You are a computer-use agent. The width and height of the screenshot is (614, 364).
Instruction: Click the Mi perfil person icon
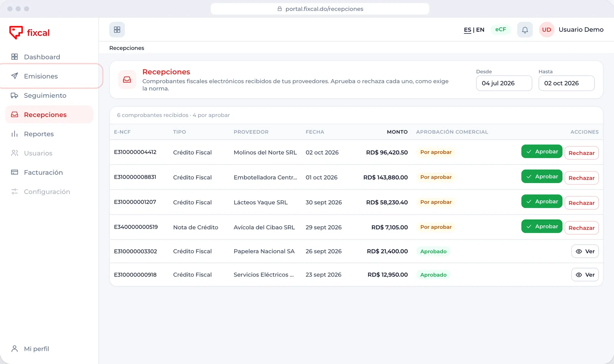point(15,349)
